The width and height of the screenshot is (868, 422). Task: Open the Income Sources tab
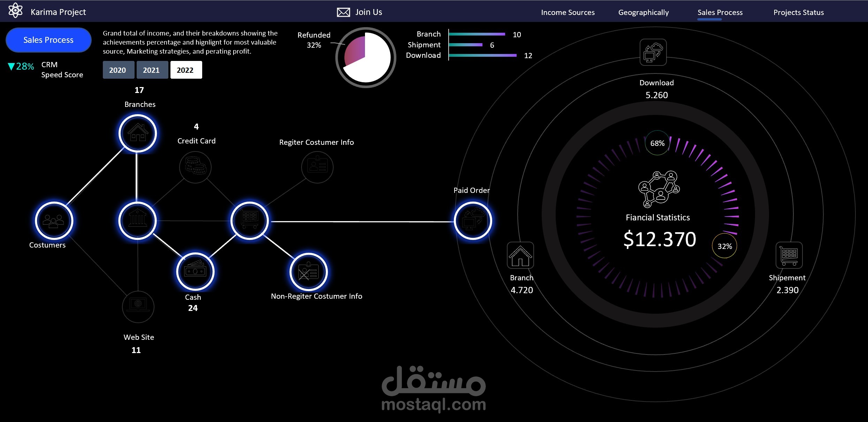[568, 13]
